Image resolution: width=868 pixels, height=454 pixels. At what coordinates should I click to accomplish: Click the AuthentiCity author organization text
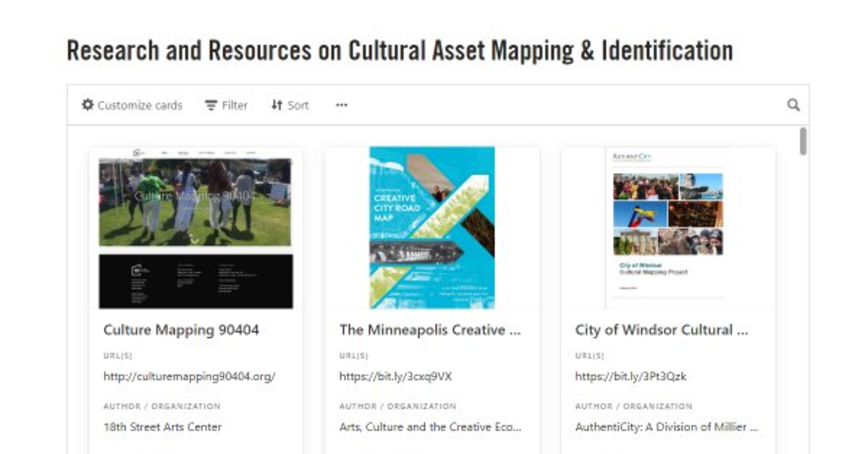pyautogui.click(x=666, y=427)
